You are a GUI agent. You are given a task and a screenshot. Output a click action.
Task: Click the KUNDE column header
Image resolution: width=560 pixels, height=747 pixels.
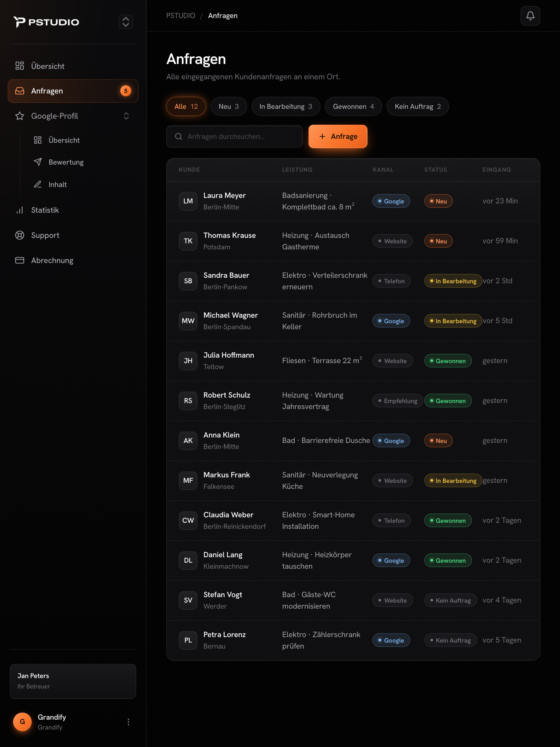(189, 170)
